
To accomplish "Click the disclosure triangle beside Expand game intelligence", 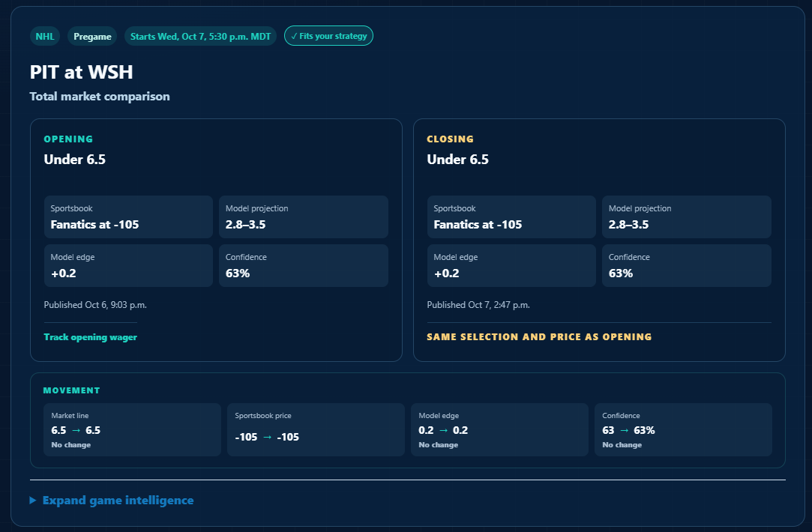I will pyautogui.click(x=33, y=501).
